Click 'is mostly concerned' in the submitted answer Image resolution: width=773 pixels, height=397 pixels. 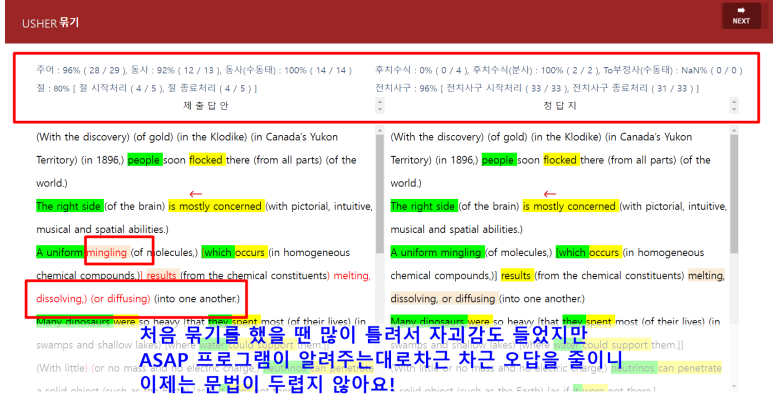tap(216, 206)
